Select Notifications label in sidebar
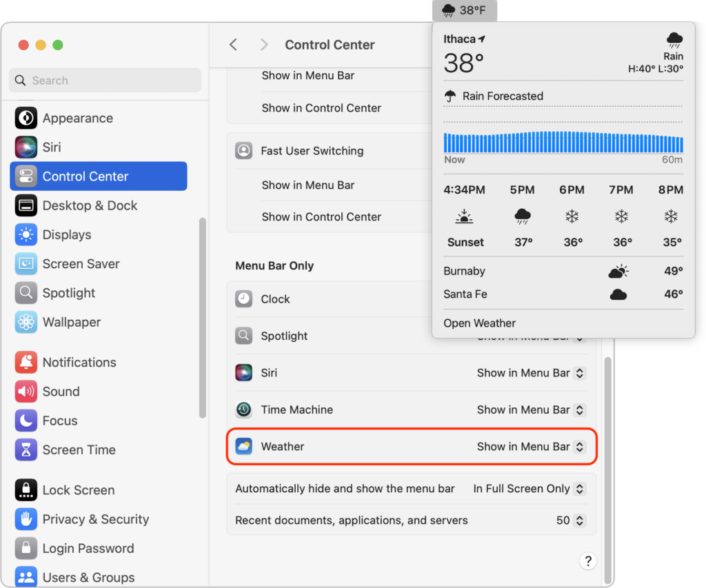The height and width of the screenshot is (588, 706). coord(79,363)
